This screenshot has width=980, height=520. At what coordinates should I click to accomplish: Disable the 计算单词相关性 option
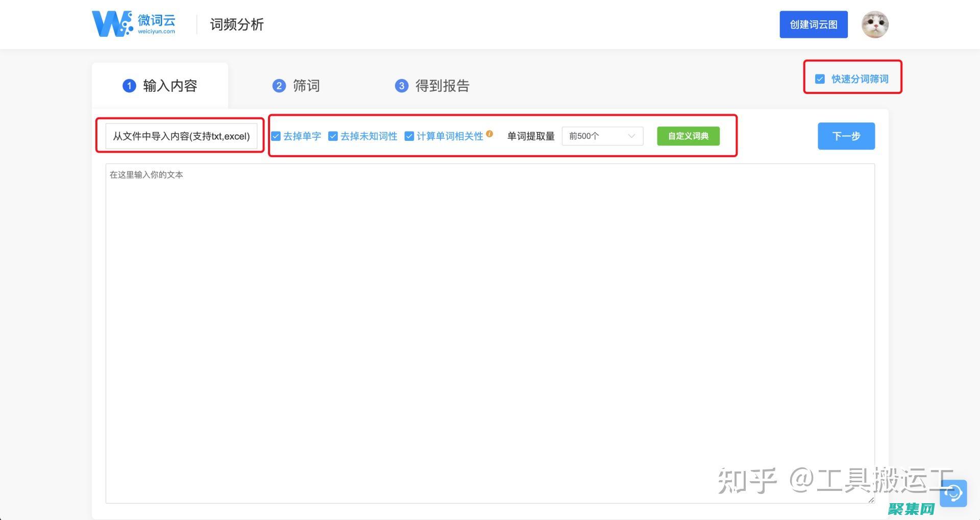(x=409, y=136)
